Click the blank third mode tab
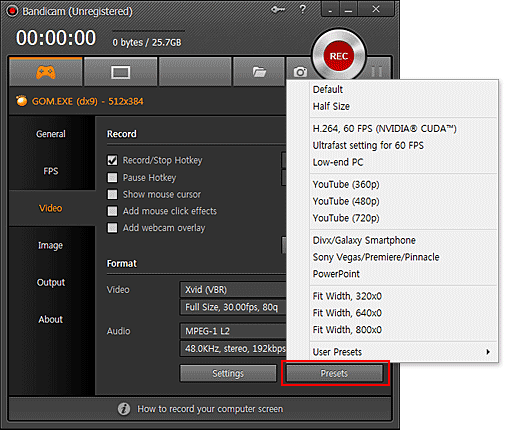 click(195, 72)
